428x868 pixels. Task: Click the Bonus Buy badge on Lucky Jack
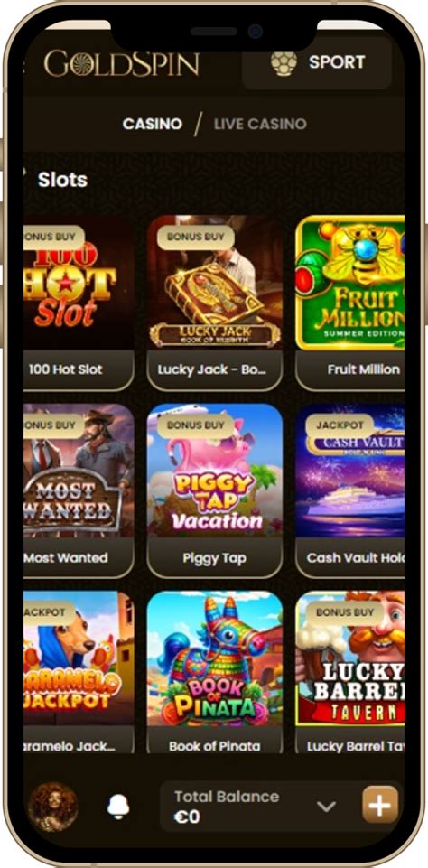click(x=195, y=237)
